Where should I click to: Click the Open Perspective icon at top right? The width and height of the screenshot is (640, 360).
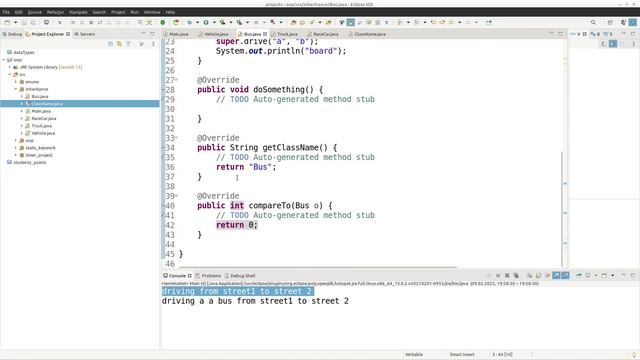click(x=610, y=22)
